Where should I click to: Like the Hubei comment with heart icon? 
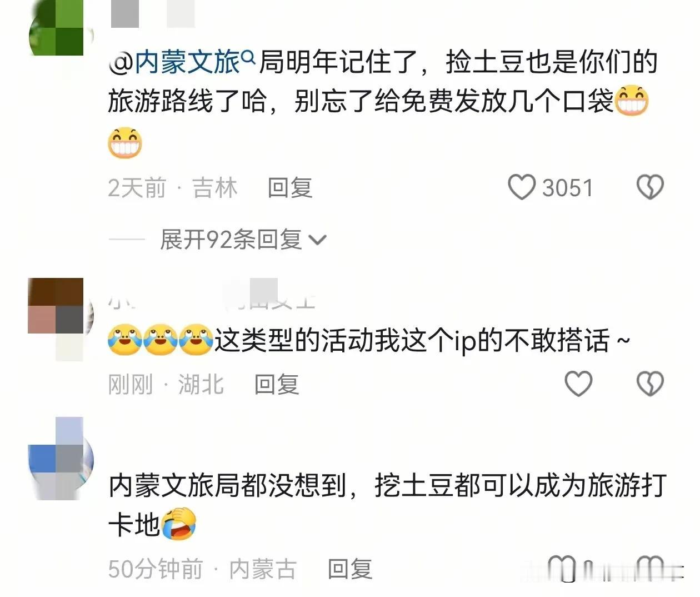point(578,384)
